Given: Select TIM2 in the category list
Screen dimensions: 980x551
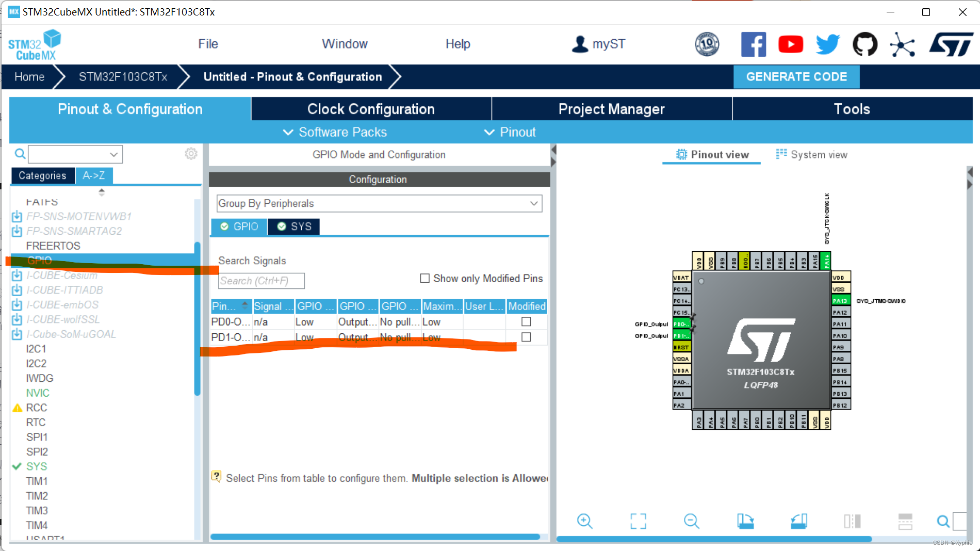Looking at the screenshot, I should [x=37, y=496].
